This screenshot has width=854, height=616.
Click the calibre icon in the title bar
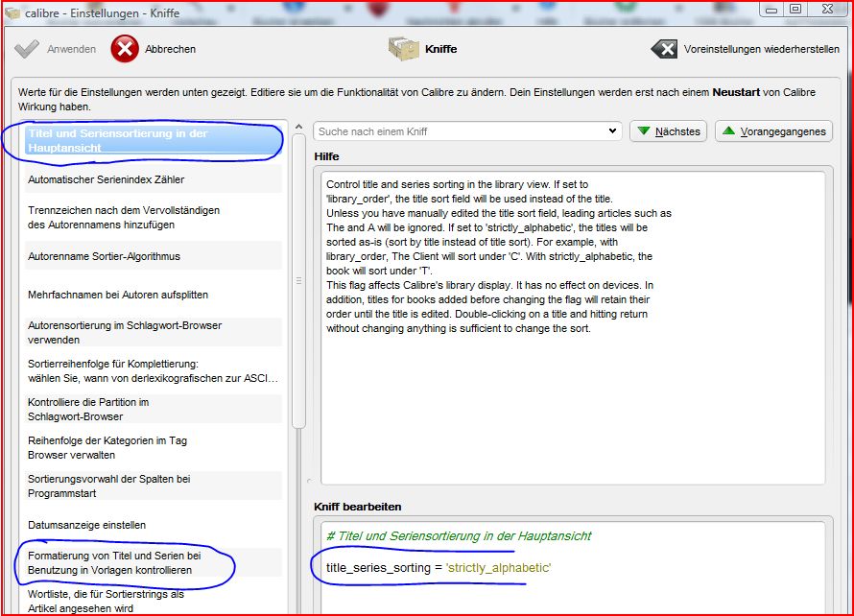click(12, 12)
